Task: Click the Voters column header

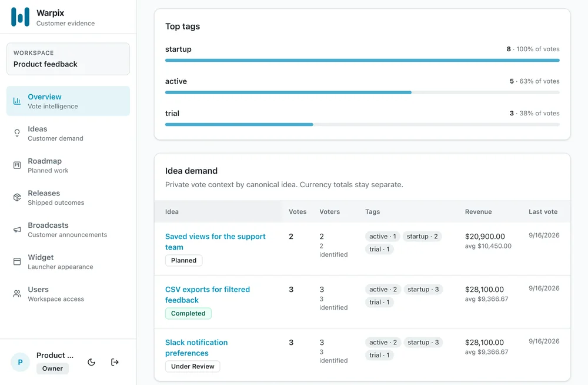Action: click(x=330, y=211)
